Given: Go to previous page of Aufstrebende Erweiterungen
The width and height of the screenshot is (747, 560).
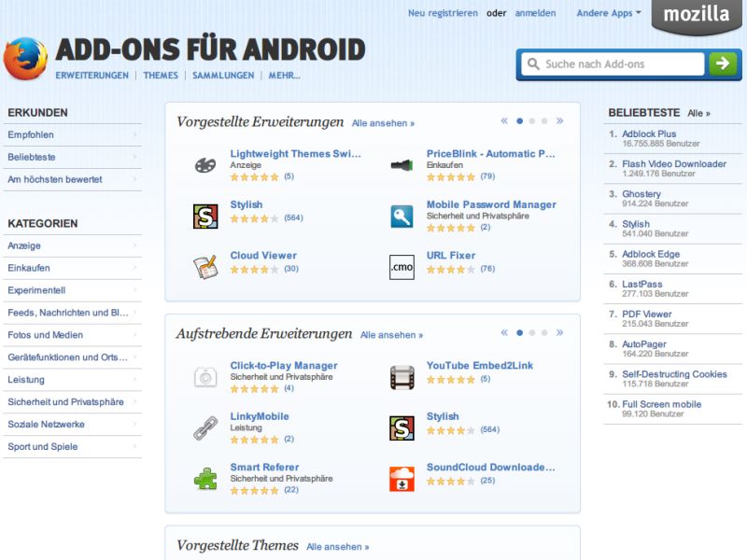Looking at the screenshot, I should tap(504, 333).
